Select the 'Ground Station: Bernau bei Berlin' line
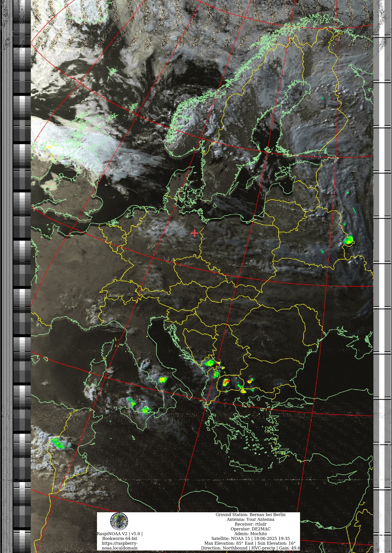The width and height of the screenshot is (392, 553). coord(251,515)
